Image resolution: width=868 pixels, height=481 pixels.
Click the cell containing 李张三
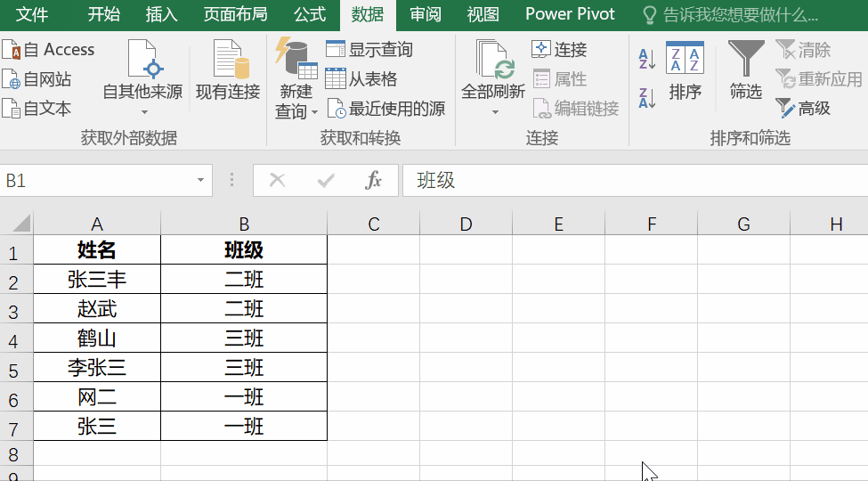[97, 367]
